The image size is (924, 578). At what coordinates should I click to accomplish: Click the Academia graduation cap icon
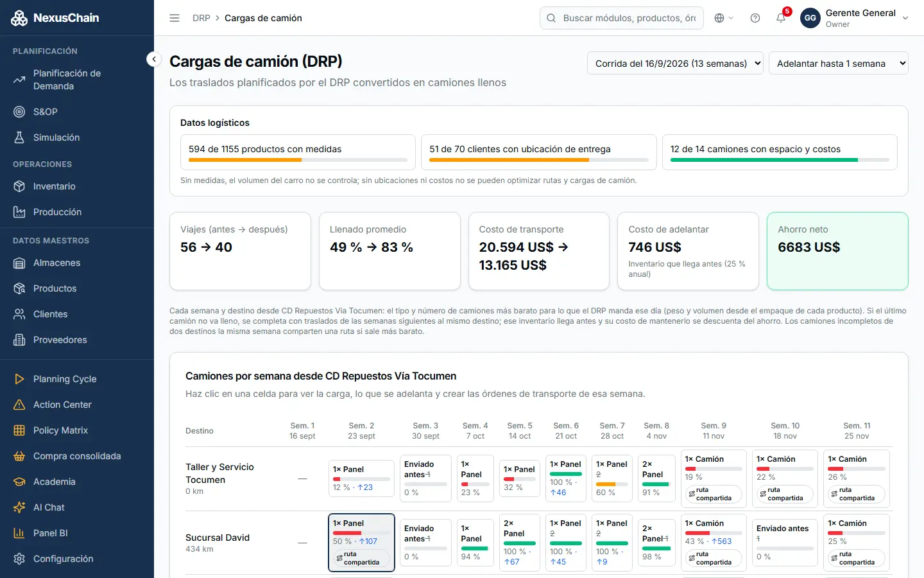[x=19, y=482]
